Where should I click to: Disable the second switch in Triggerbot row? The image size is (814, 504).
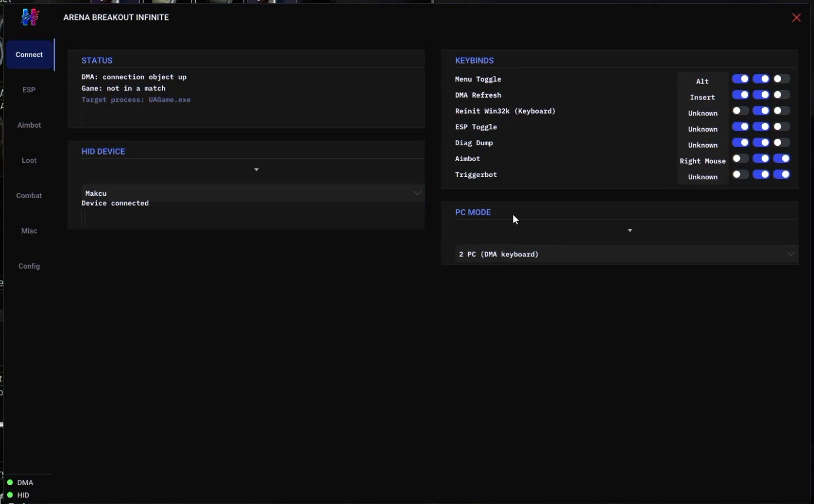761,174
